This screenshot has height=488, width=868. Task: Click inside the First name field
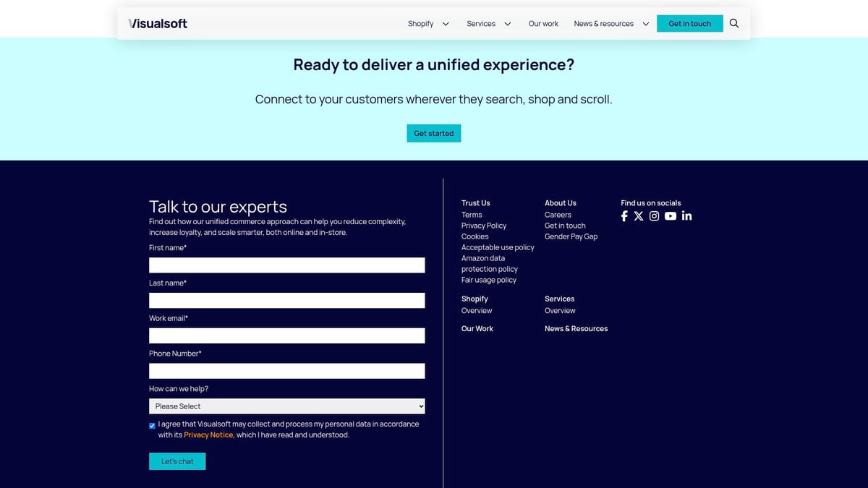pos(286,265)
